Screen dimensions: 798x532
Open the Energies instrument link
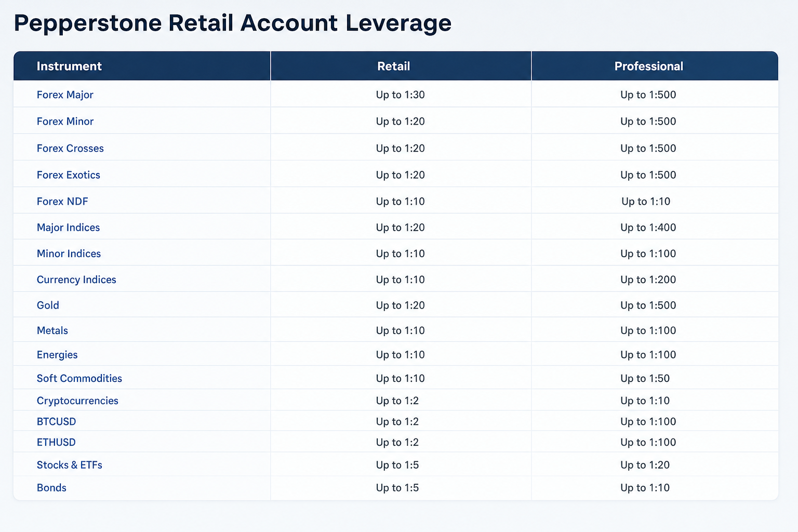(x=57, y=355)
